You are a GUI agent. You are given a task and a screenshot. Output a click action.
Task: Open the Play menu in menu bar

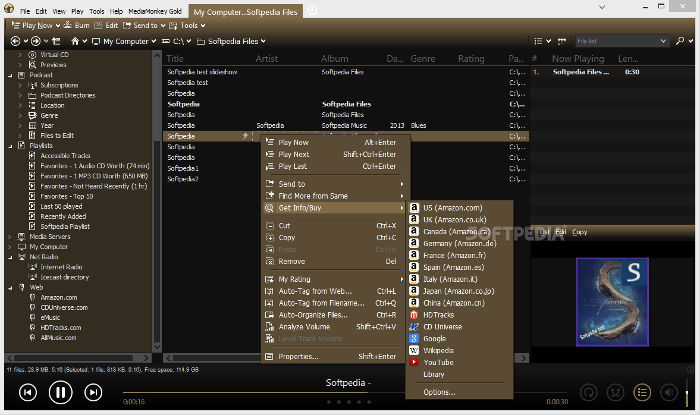click(x=77, y=12)
